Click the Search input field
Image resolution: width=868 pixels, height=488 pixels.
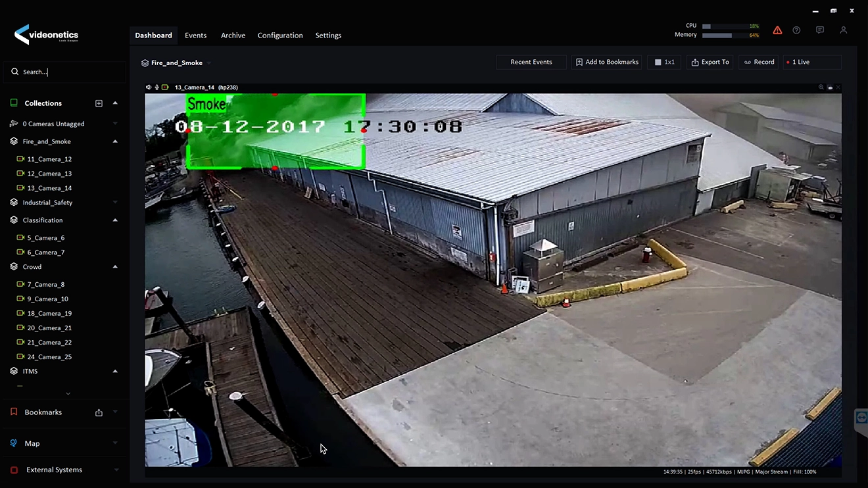66,72
